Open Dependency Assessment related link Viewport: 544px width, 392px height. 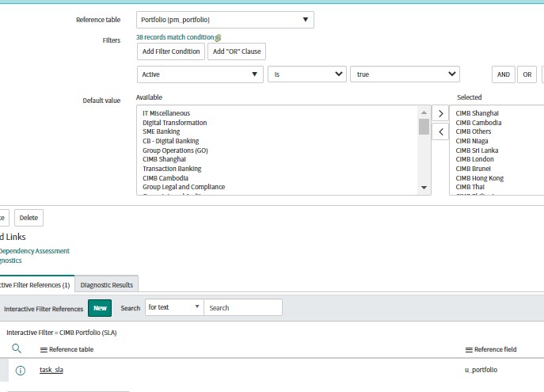point(34,251)
